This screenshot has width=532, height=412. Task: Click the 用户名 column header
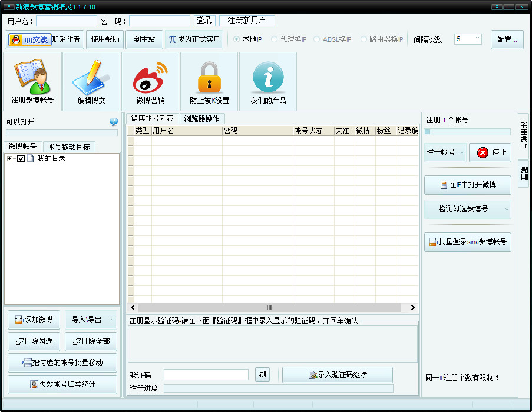(x=187, y=131)
